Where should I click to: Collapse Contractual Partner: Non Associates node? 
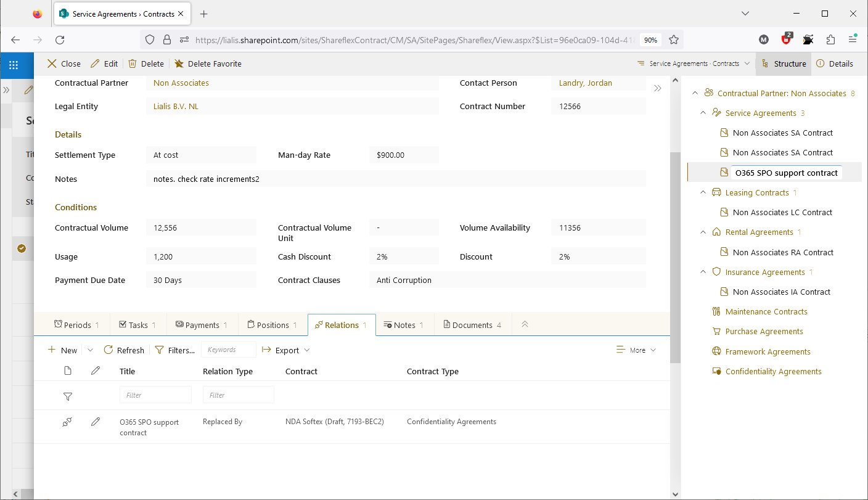(695, 93)
